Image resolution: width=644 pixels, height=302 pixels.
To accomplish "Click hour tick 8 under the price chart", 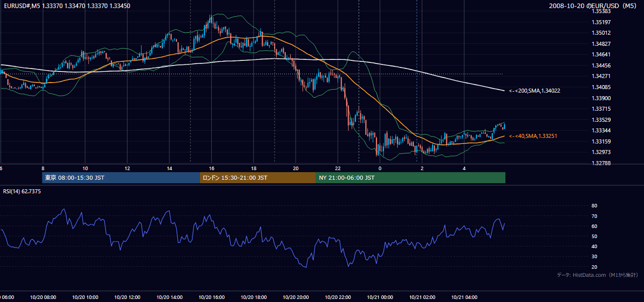I will point(43,169).
